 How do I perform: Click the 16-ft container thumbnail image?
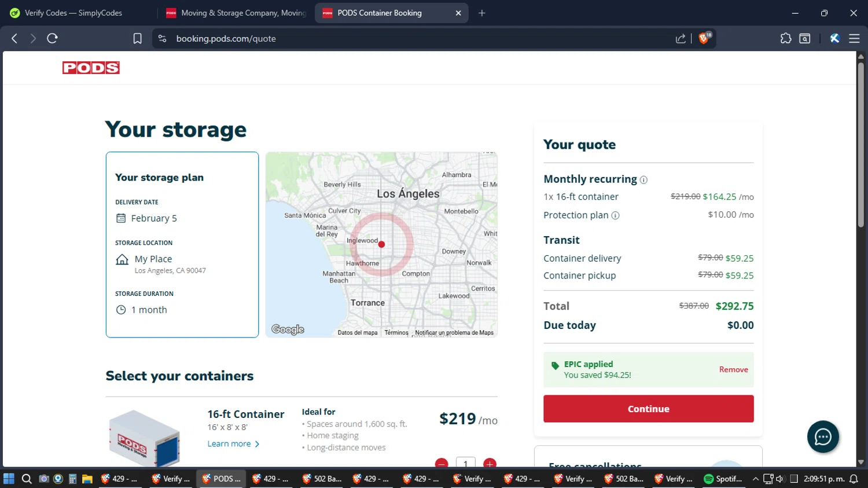(x=144, y=438)
